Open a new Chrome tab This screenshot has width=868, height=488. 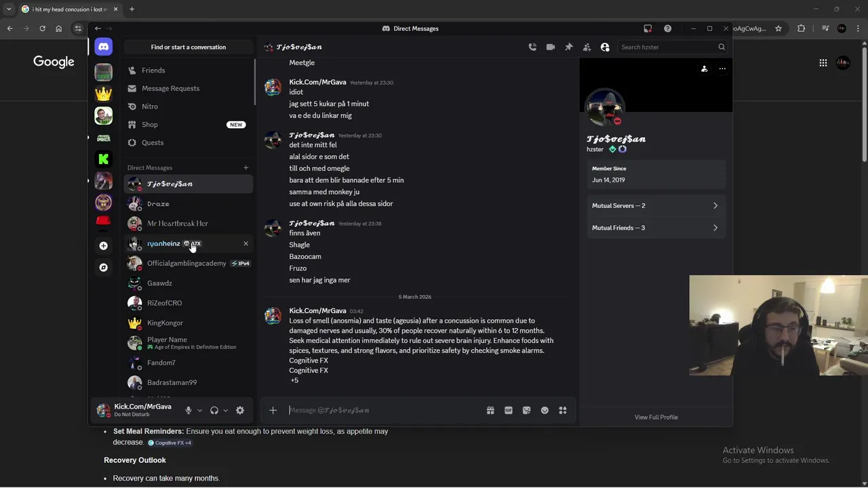132,9
